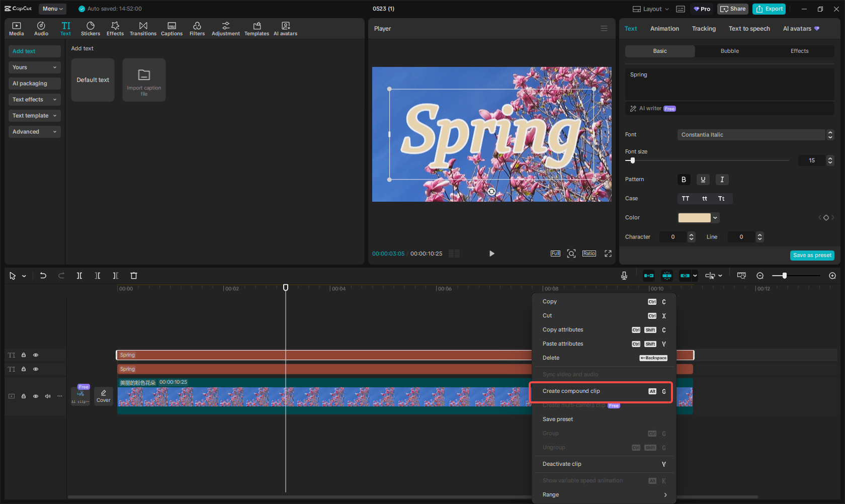Click the Cover button
845x504 pixels.
(104, 396)
